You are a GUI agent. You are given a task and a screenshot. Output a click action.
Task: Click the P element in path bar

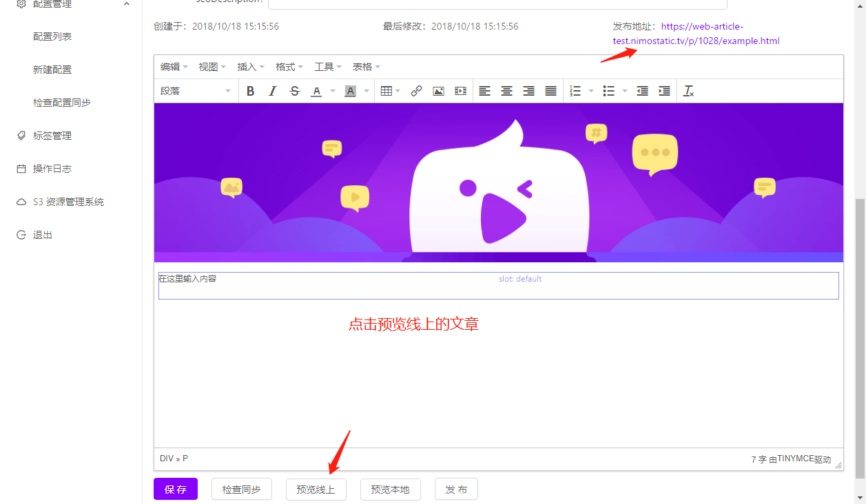coord(185,459)
